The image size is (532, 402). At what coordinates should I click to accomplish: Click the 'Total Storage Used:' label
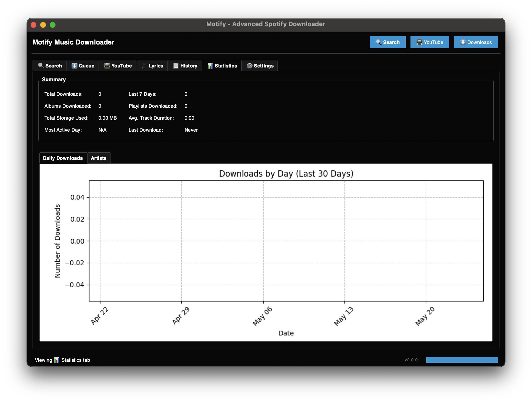pos(66,118)
